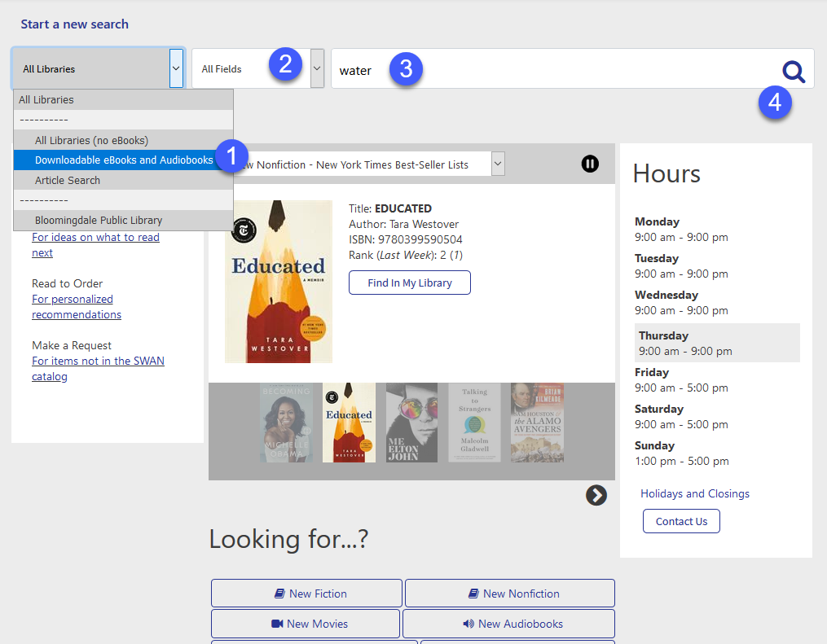
Task: Select the Me Elton John cover thumbnail
Action: pyautogui.click(x=411, y=423)
